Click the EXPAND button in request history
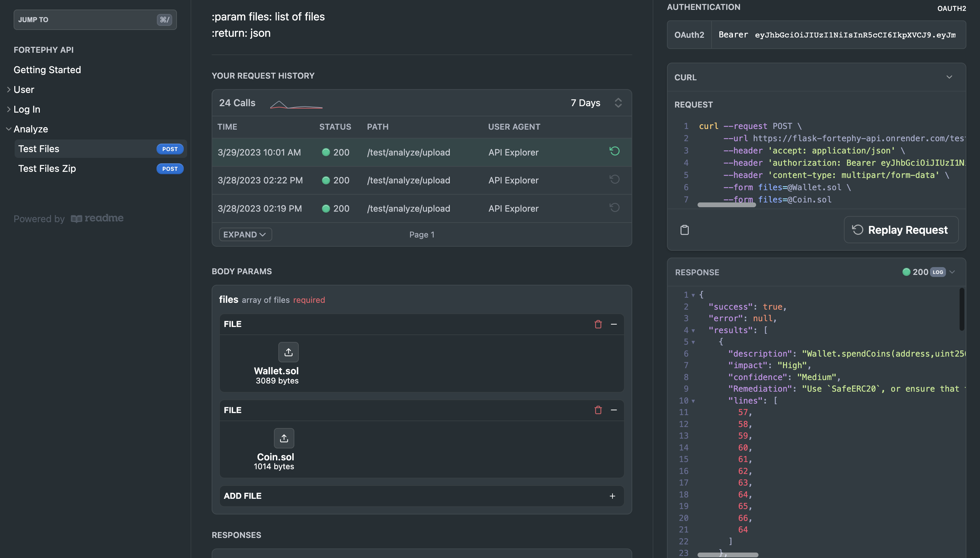980x558 pixels. tap(245, 234)
